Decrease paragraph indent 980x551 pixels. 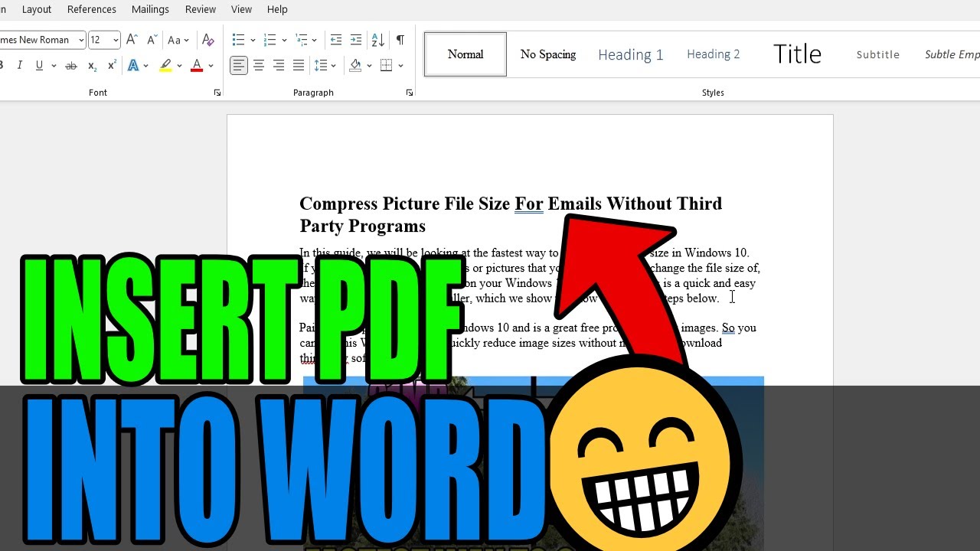(335, 40)
